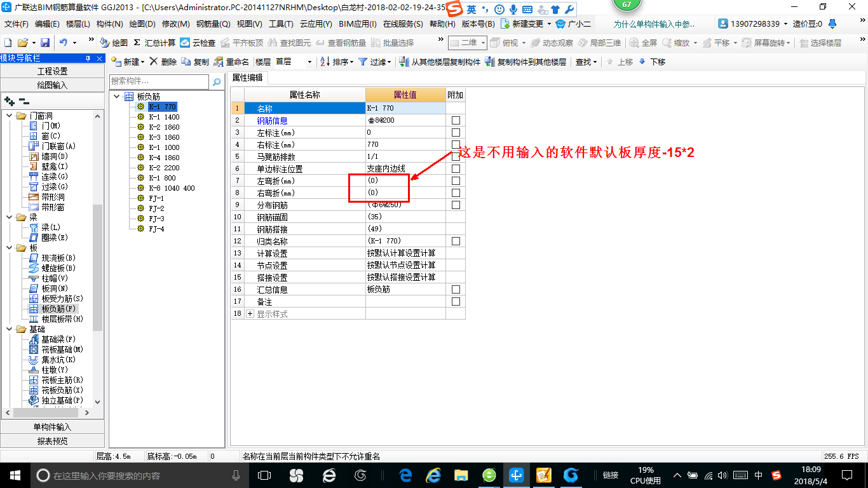Tick the 附加 checkbox for 归类名称
This screenshot has width=868, height=488.
click(456, 241)
